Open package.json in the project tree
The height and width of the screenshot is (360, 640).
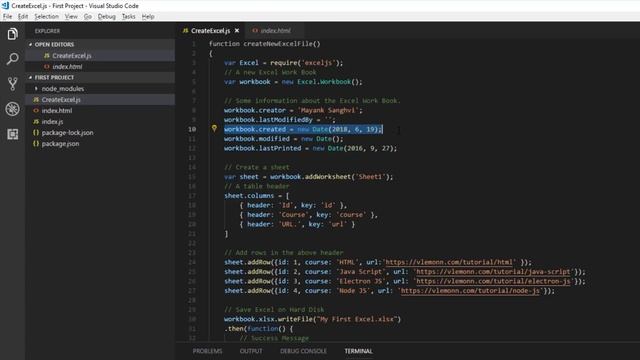pyautogui.click(x=100, y=144)
